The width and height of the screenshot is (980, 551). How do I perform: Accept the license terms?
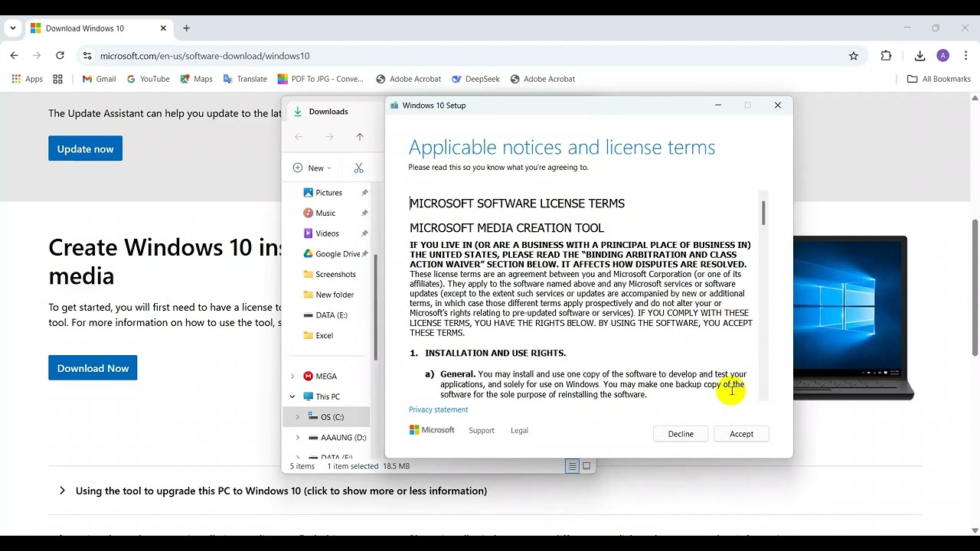coord(741,434)
